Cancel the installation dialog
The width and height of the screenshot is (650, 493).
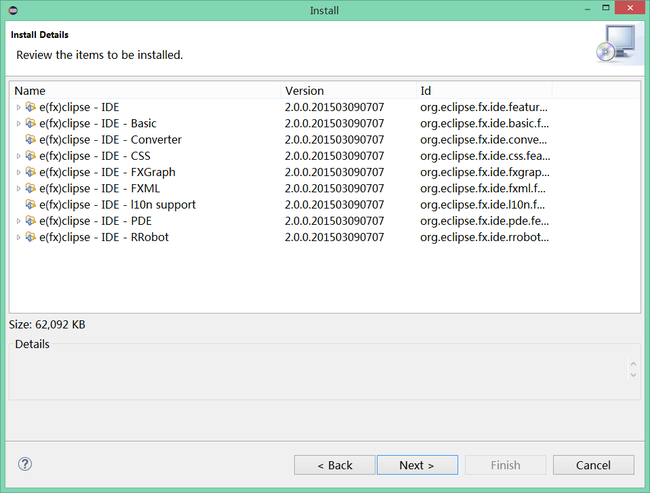tap(593, 465)
